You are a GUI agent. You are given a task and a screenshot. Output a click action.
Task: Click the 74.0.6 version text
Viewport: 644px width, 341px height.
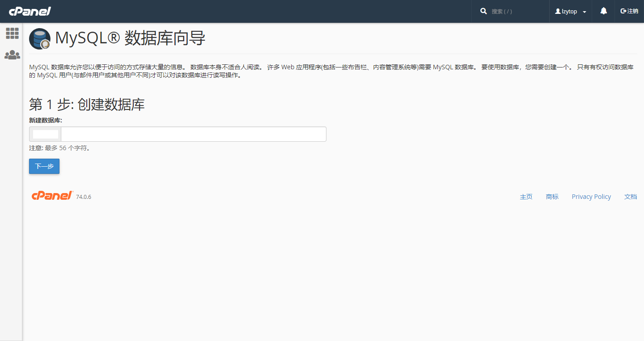(x=84, y=197)
